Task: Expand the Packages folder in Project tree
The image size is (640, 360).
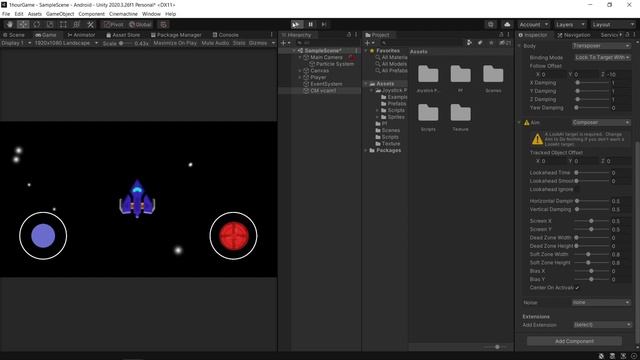Action: [x=366, y=151]
